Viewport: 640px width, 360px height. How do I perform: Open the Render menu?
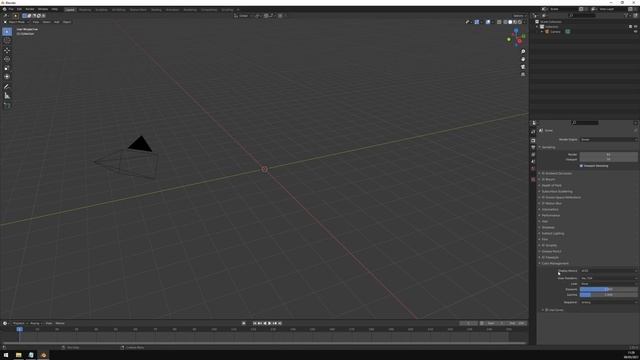(30, 9)
